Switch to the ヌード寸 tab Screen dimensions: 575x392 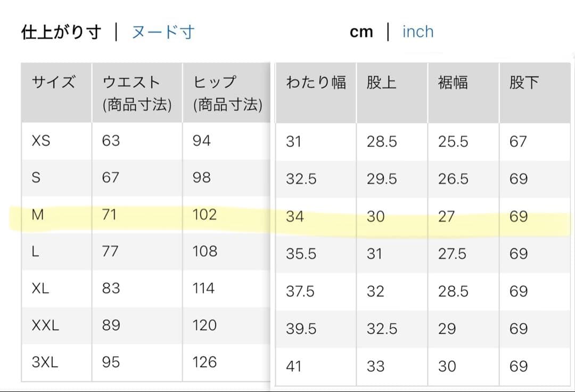coord(163,32)
